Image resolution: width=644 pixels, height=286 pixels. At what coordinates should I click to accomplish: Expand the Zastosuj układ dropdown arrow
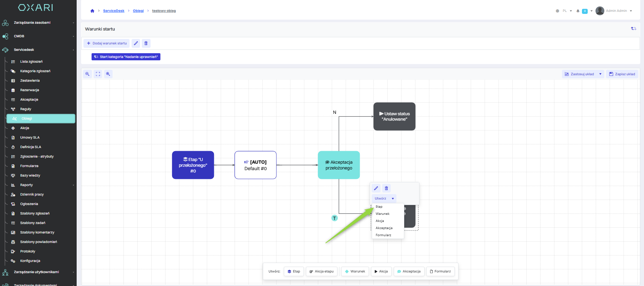click(x=600, y=74)
